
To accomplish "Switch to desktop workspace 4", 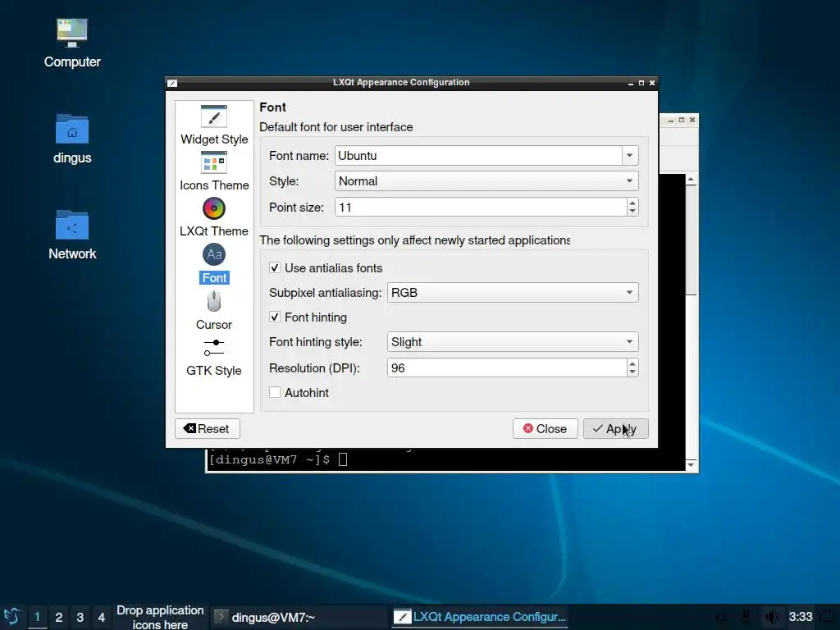I will point(102,617).
